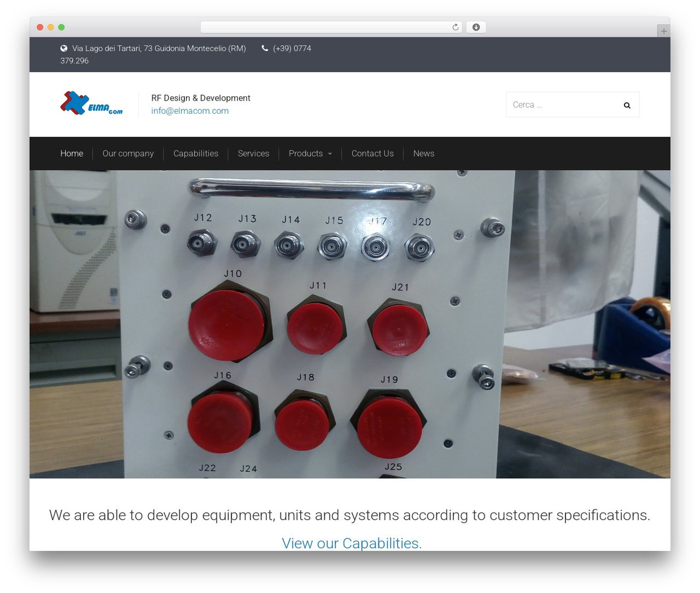
Task: Click the phone icon in top bar
Action: (x=265, y=48)
